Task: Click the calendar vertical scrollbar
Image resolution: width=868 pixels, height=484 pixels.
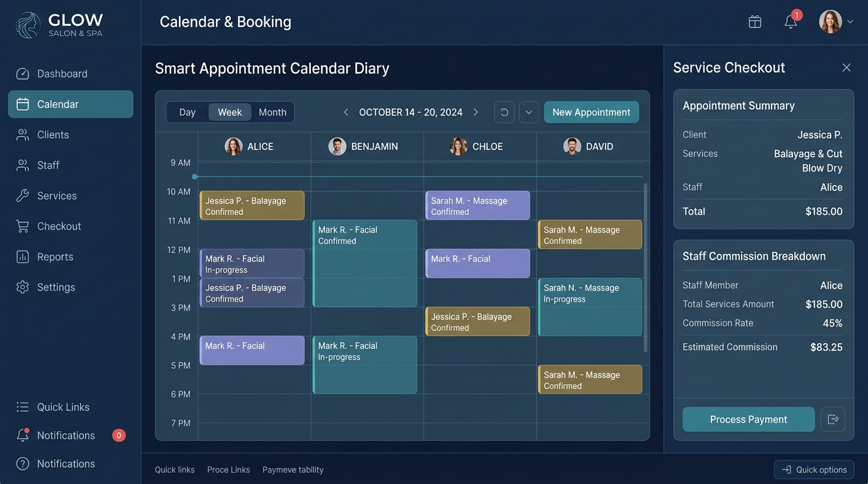Action: pyautogui.click(x=645, y=268)
